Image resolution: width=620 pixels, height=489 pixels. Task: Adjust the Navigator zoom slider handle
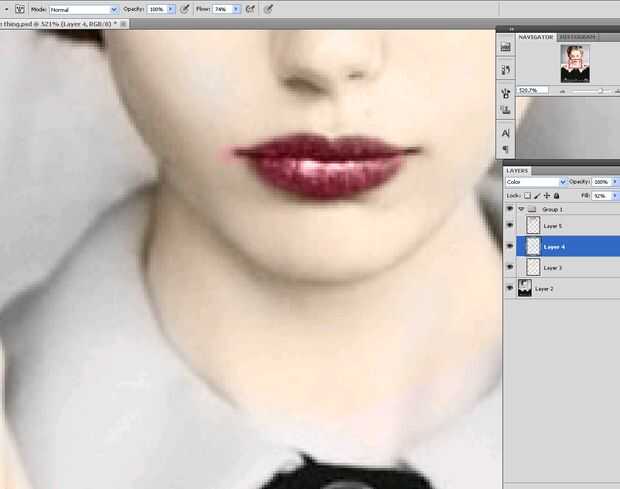(x=601, y=91)
